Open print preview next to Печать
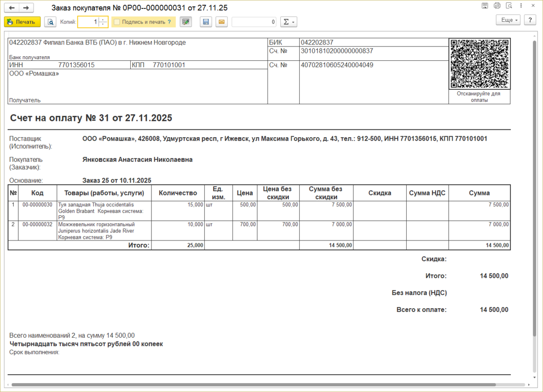The width and height of the screenshot is (543, 392). [50, 22]
